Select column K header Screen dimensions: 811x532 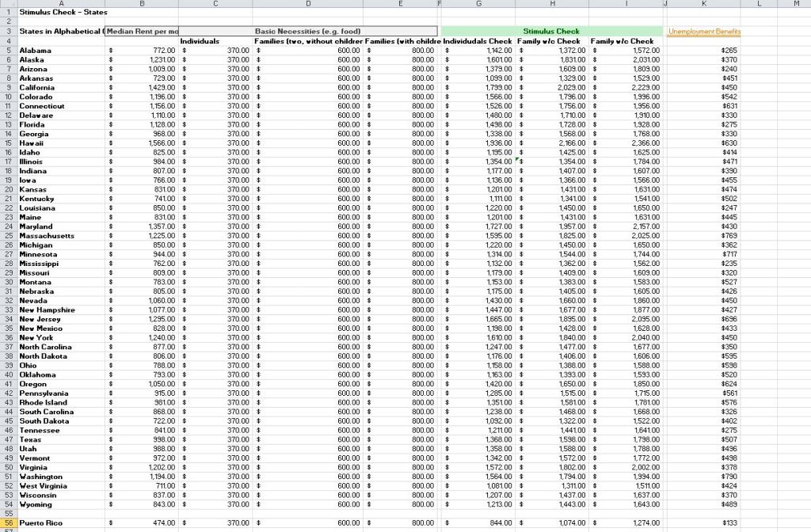pyautogui.click(x=704, y=4)
